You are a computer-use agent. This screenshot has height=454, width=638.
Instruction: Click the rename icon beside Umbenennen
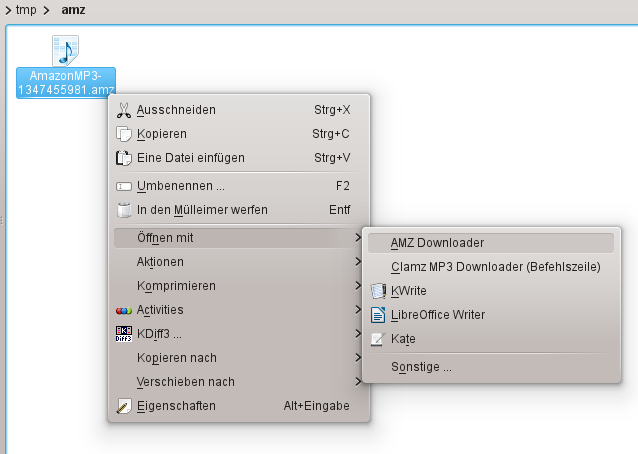[x=124, y=186]
